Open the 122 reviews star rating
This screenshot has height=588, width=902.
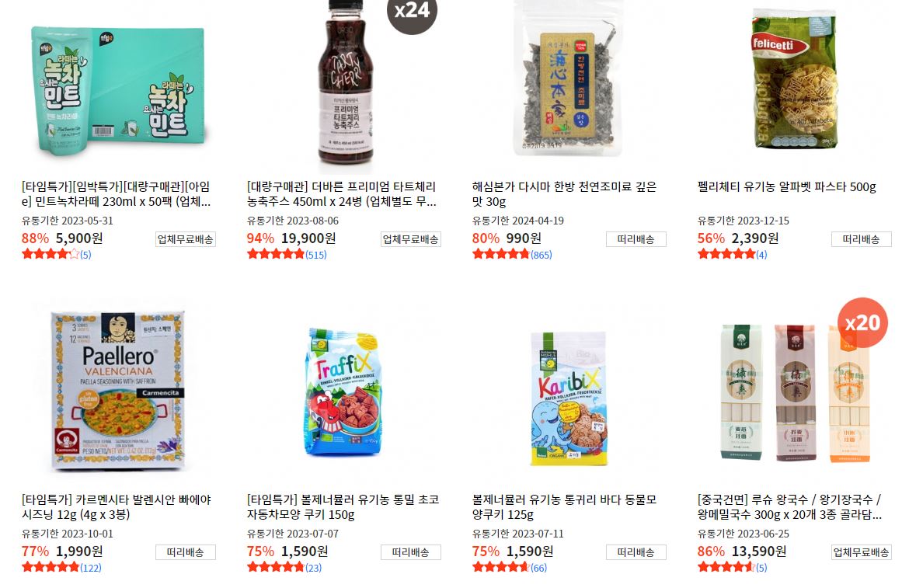pyautogui.click(x=61, y=567)
